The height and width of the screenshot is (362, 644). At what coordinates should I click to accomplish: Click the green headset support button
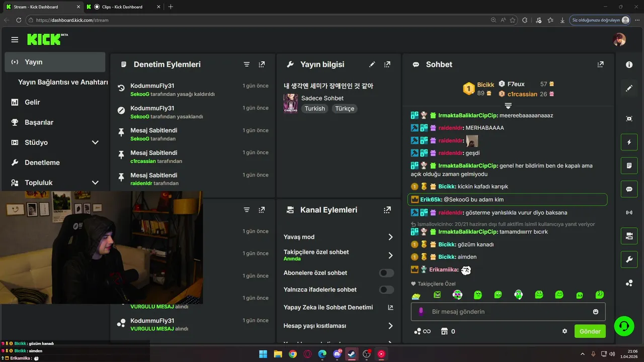[x=624, y=326]
